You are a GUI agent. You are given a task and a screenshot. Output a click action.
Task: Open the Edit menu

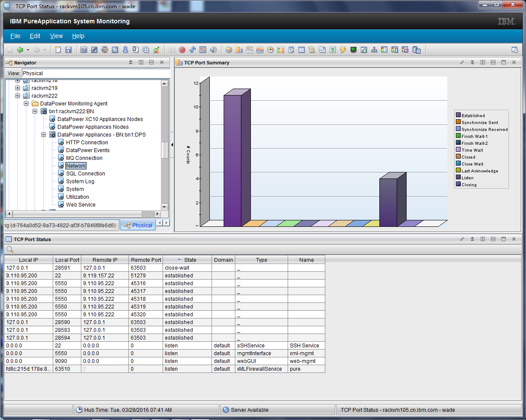pyautogui.click(x=35, y=36)
